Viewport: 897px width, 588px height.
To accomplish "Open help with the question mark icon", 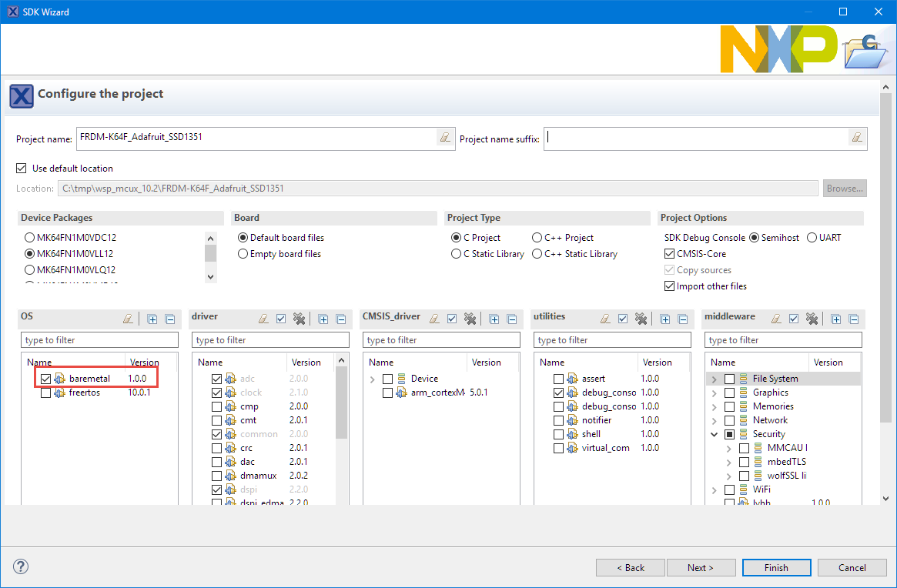I will 21,567.
